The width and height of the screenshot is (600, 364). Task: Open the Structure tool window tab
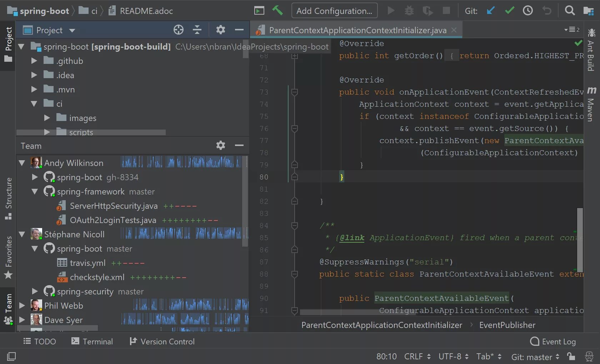[8, 198]
